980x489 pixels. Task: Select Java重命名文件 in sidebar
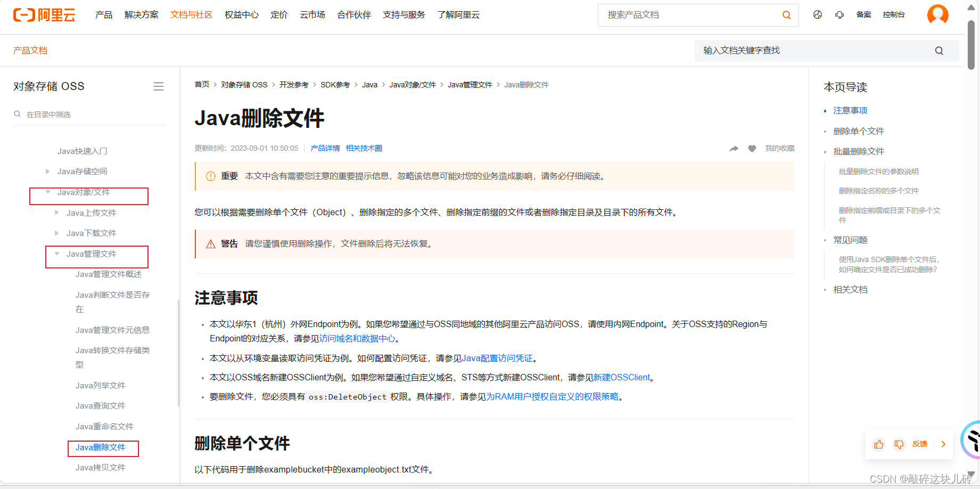click(x=104, y=427)
